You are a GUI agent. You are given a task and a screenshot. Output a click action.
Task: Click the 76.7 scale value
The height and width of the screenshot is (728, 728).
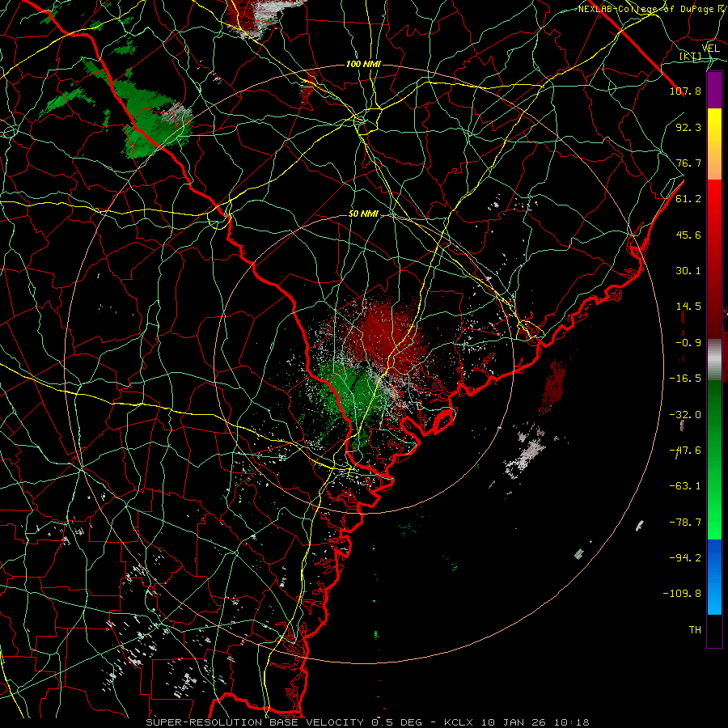[688, 163]
